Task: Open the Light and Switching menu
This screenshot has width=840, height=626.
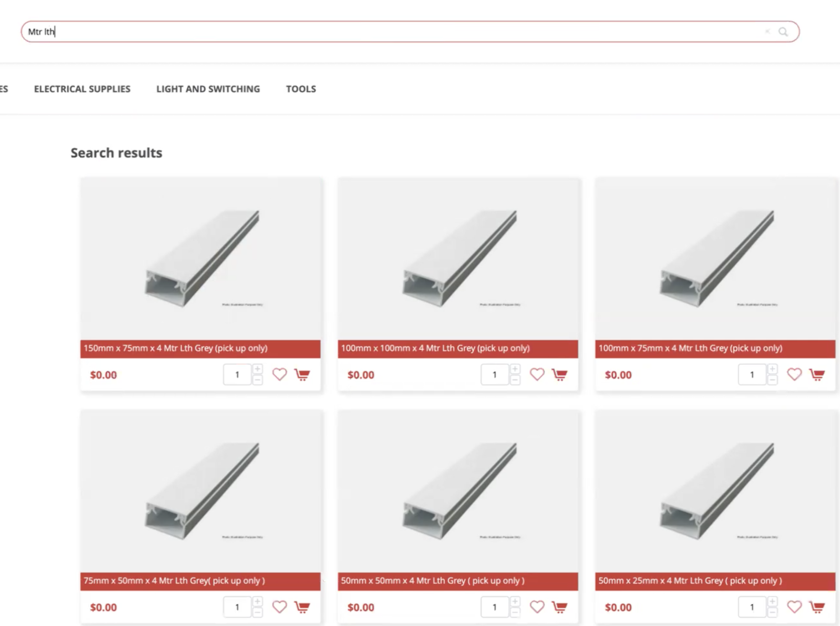Action: coord(208,89)
